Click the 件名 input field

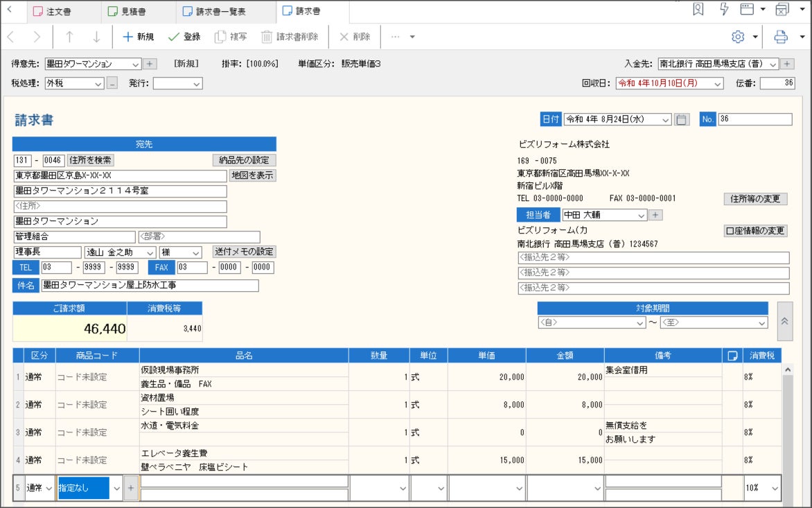coord(150,286)
